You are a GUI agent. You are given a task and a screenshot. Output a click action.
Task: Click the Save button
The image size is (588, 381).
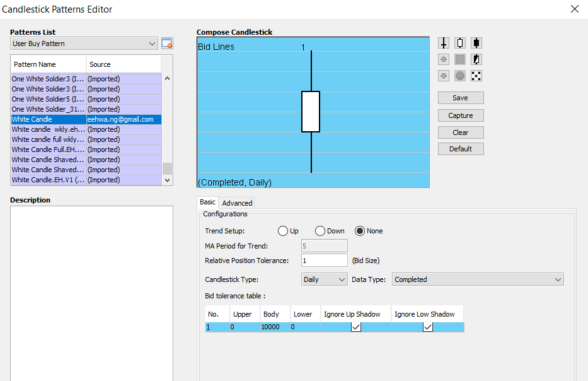pos(461,98)
